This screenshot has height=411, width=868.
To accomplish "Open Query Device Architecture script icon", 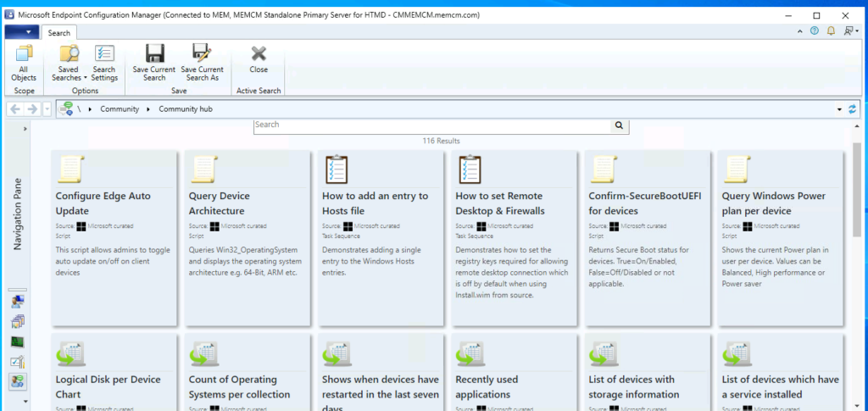I will (x=203, y=169).
